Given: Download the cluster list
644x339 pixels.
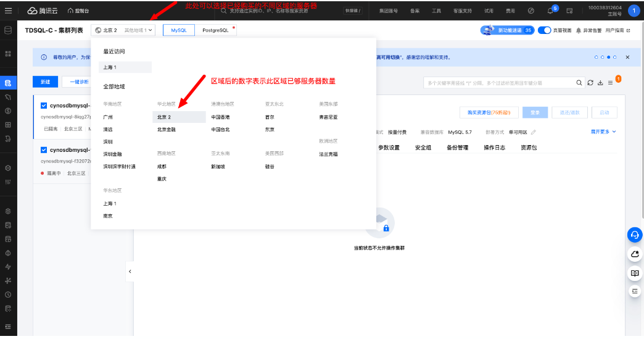Looking at the screenshot, I should (x=600, y=83).
